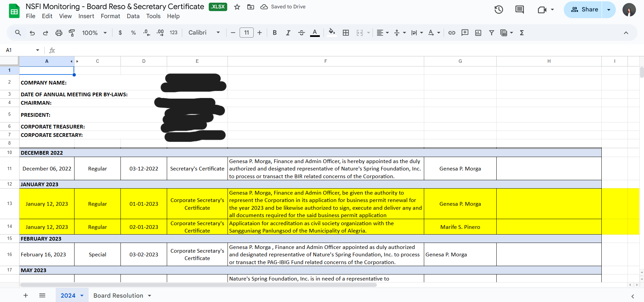Click the Share button
The height and width of the screenshot is (302, 644).
pyautogui.click(x=584, y=10)
